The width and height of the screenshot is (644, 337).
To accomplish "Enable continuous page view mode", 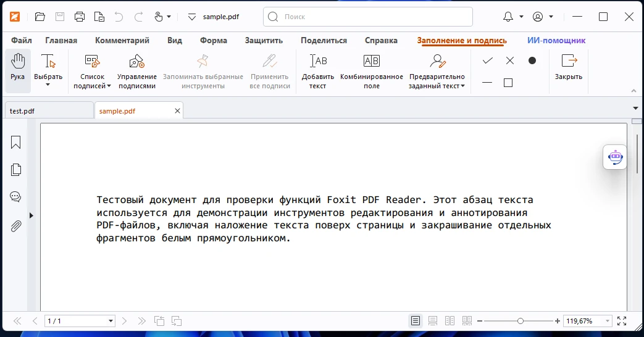I will click(x=432, y=321).
